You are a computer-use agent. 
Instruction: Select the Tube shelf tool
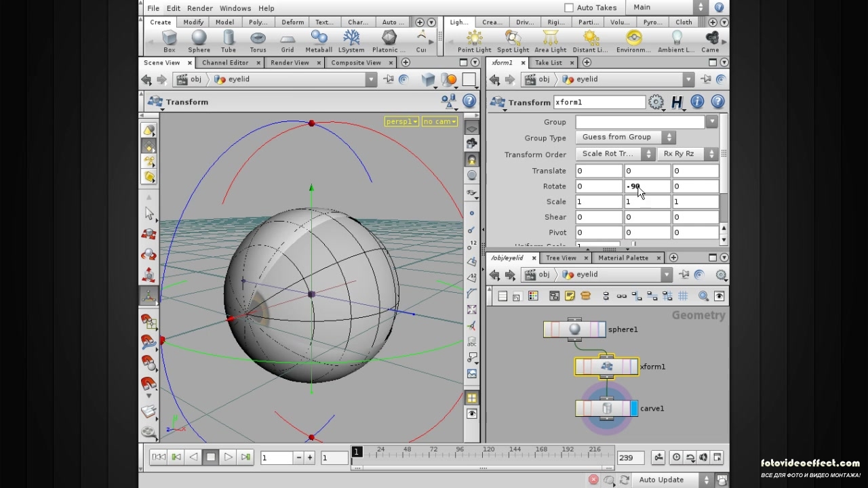[229, 41]
